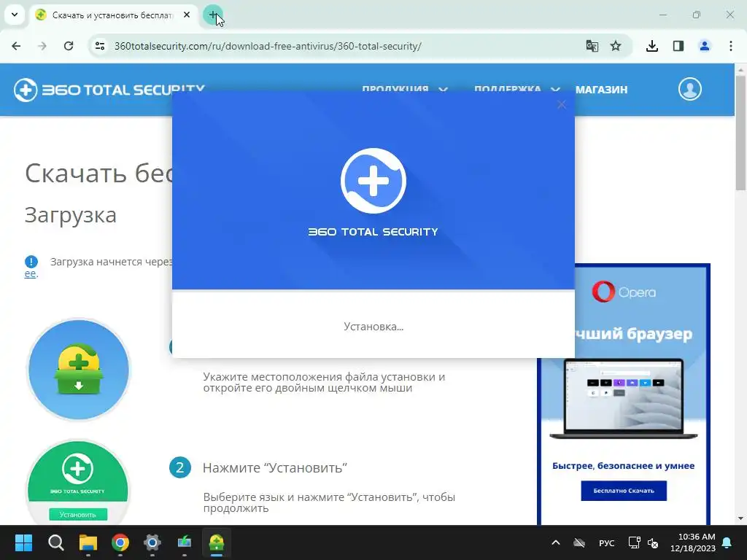Open the Магазин page
The image size is (747, 560).
601,90
